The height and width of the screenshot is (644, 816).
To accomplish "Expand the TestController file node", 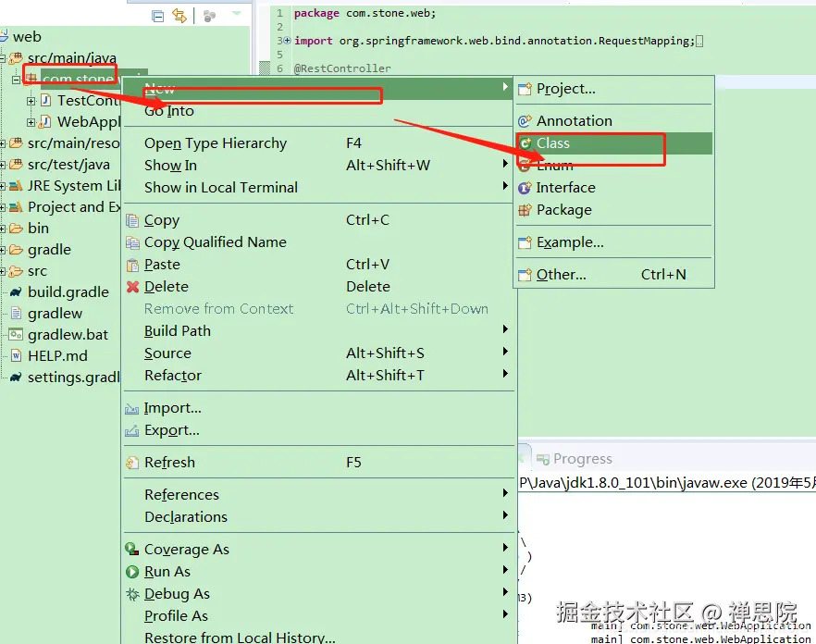I will pos(31,101).
